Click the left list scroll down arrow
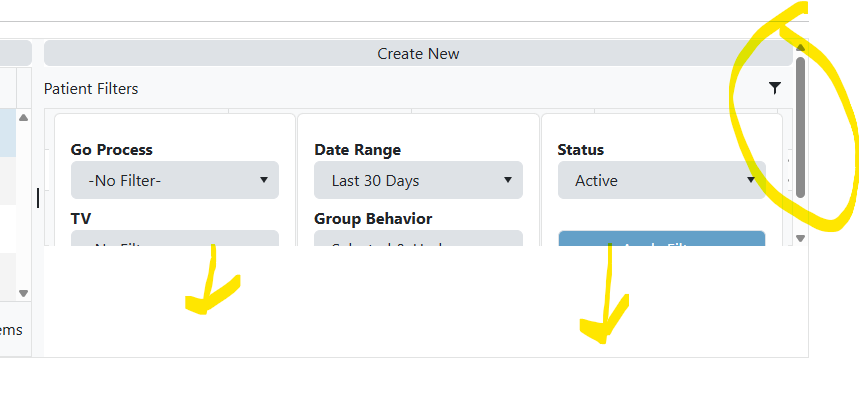 tap(24, 293)
